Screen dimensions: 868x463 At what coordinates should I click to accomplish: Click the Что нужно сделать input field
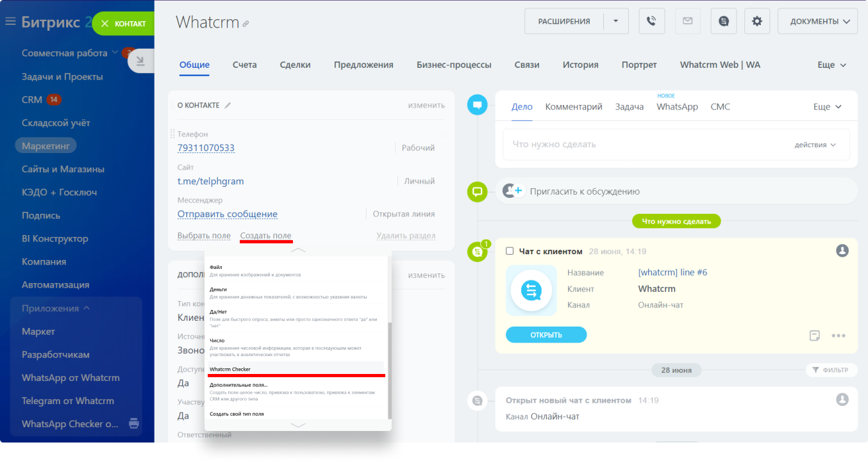click(641, 145)
